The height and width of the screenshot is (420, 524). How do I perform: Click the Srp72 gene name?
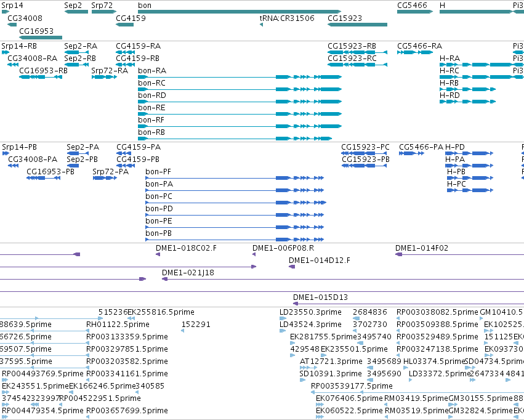click(x=102, y=6)
